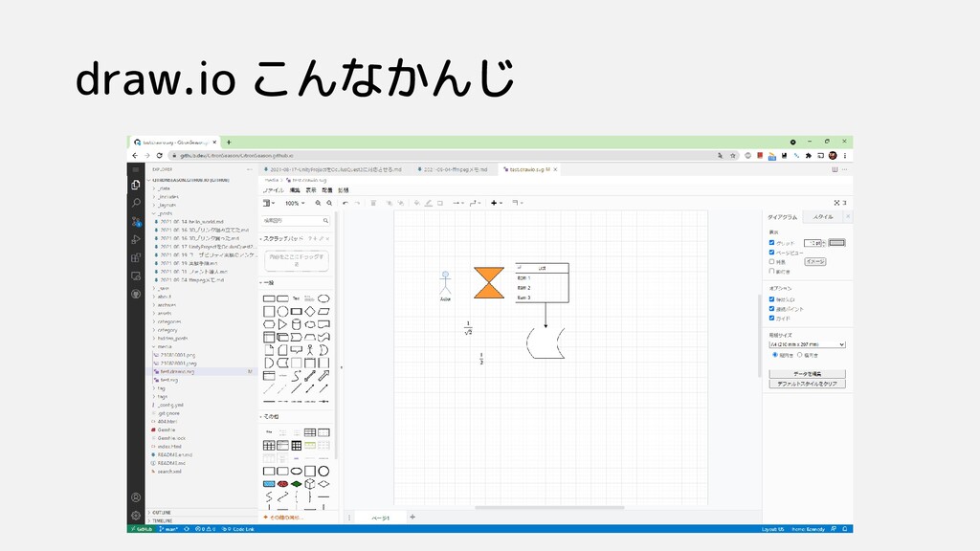This screenshot has width=980, height=551.
Task: Switch to the スタイル tab
Action: click(x=822, y=217)
